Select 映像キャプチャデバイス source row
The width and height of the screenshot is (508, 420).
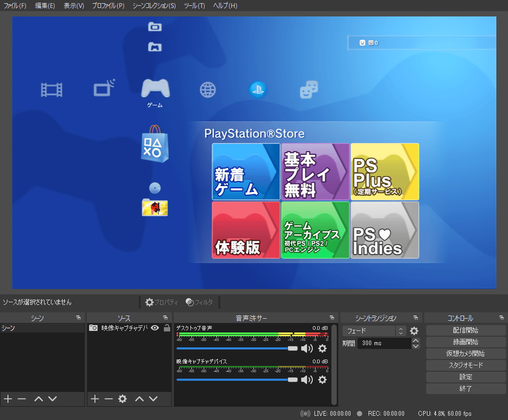tap(129, 328)
